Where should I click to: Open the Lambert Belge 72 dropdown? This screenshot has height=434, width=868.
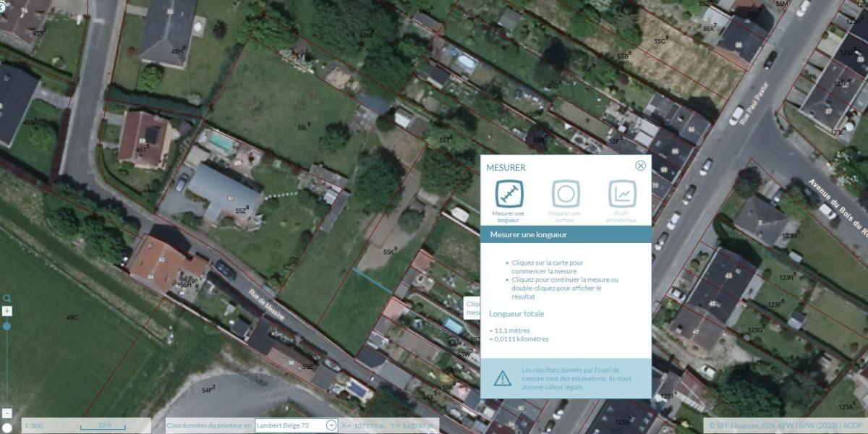coord(331,425)
